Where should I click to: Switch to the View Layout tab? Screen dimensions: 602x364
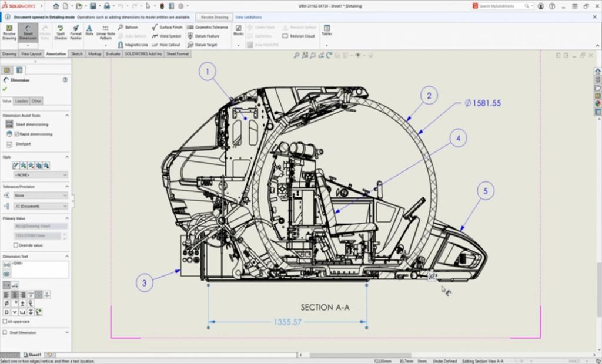click(31, 53)
